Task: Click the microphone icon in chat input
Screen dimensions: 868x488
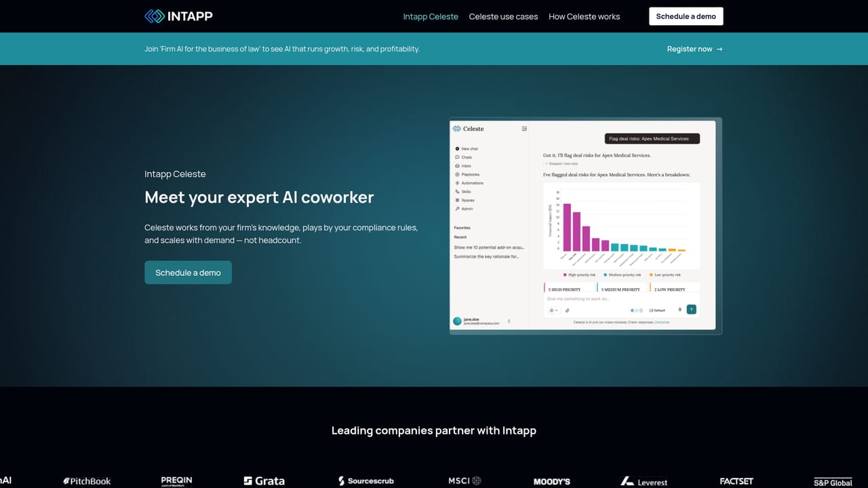Action: pos(680,309)
